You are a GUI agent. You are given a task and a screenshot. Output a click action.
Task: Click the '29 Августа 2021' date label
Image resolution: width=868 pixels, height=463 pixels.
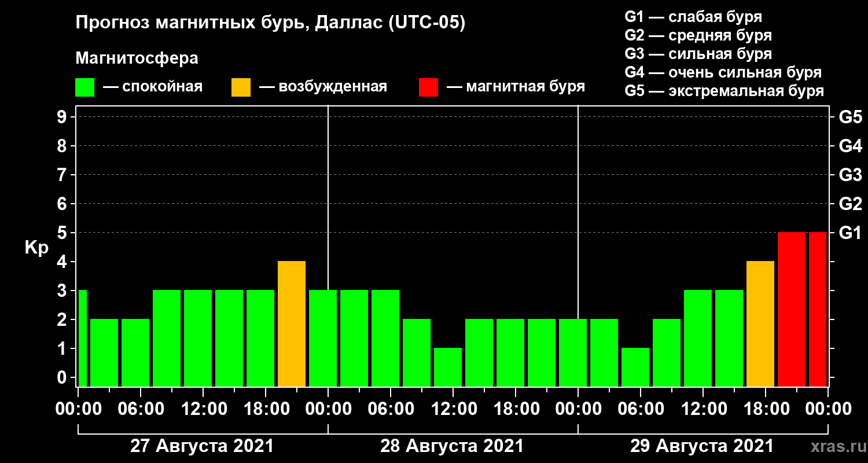coord(702,446)
